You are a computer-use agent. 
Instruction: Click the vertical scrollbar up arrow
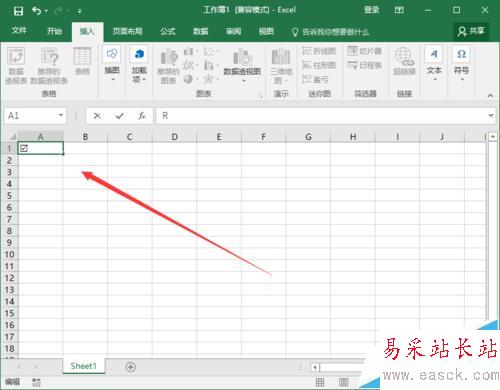click(x=493, y=137)
